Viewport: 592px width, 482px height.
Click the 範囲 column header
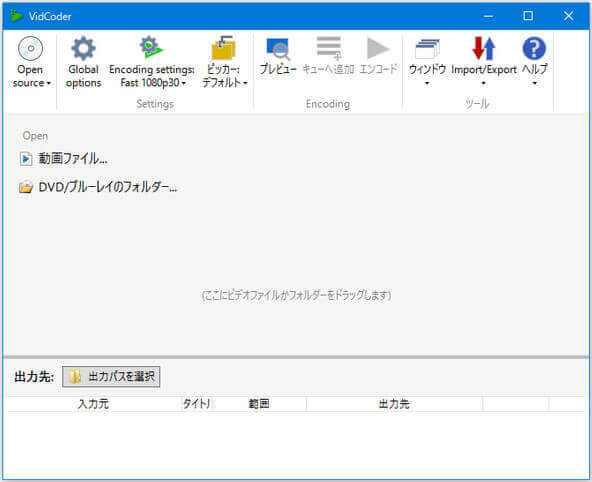[259, 404]
